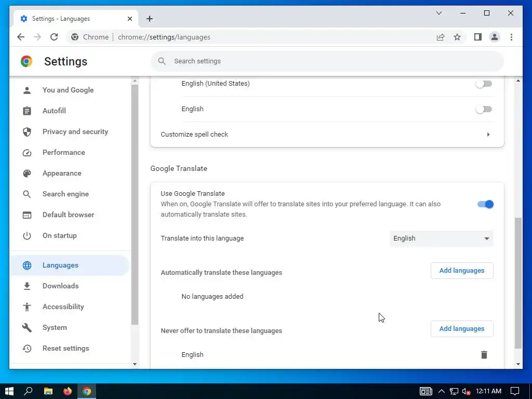The height and width of the screenshot is (399, 532).
Task: Bookmark this tab with the star icon
Action: (457, 37)
